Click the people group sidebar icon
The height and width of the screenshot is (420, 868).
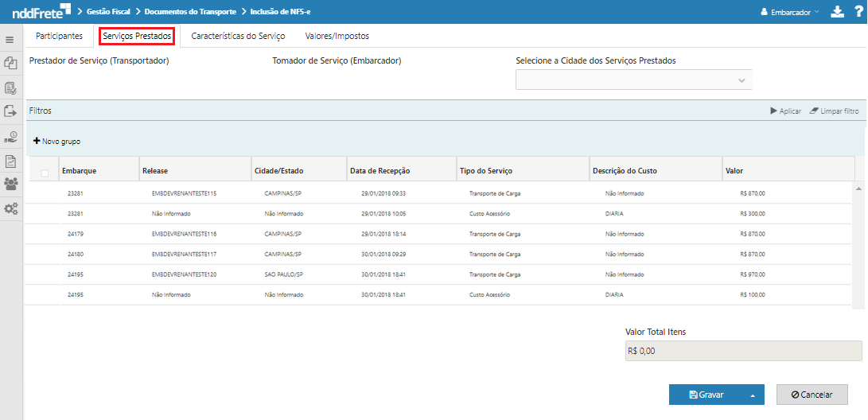10,185
